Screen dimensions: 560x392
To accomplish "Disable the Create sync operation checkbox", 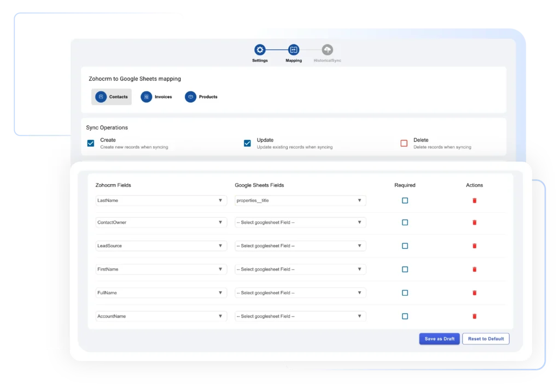I will (x=90, y=143).
